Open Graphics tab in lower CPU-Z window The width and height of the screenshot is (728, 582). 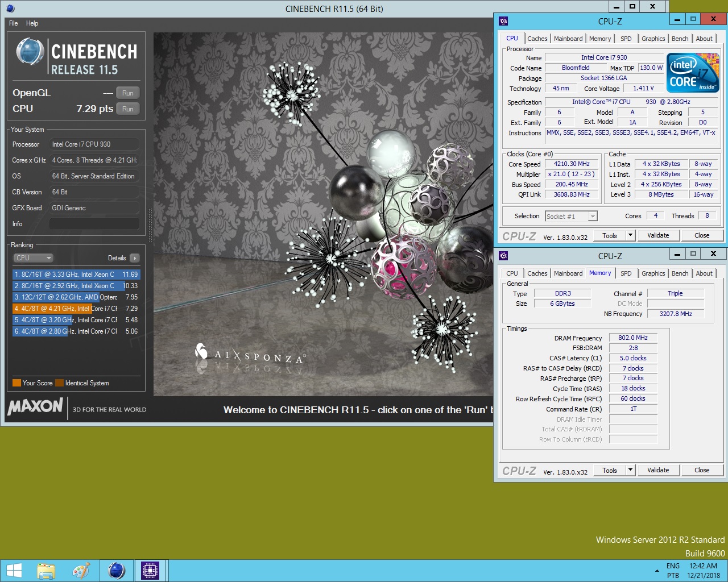(653, 273)
